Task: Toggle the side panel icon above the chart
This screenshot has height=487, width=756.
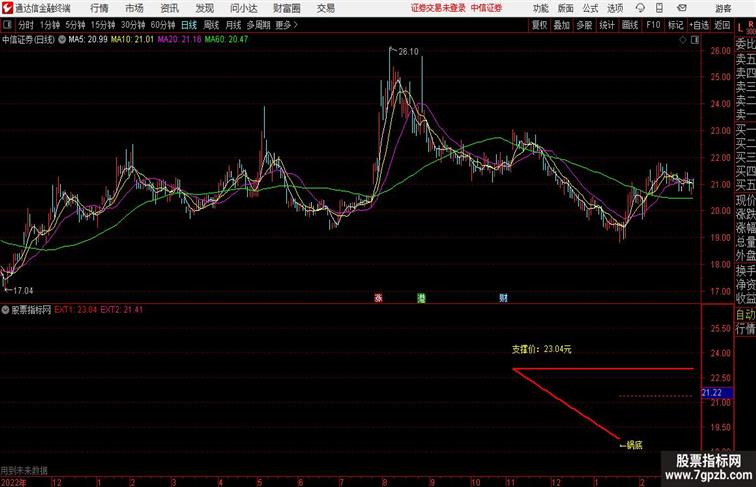Action: point(695,40)
